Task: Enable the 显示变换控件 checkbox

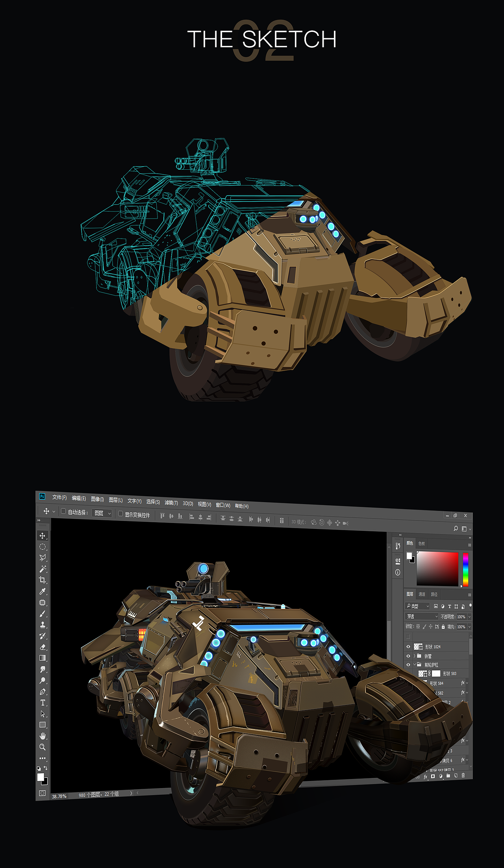Action: pos(120,514)
